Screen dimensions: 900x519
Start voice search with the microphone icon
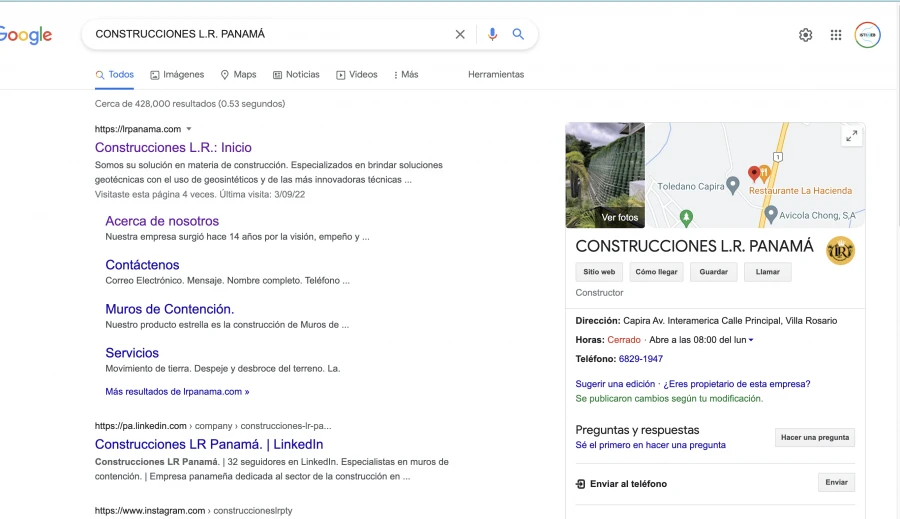tap(492, 34)
